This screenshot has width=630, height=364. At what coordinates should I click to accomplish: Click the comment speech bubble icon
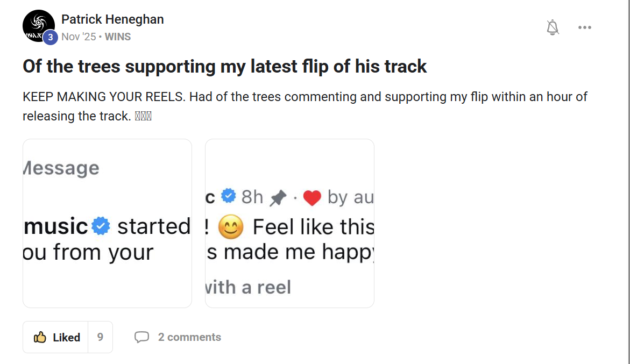pos(141,337)
